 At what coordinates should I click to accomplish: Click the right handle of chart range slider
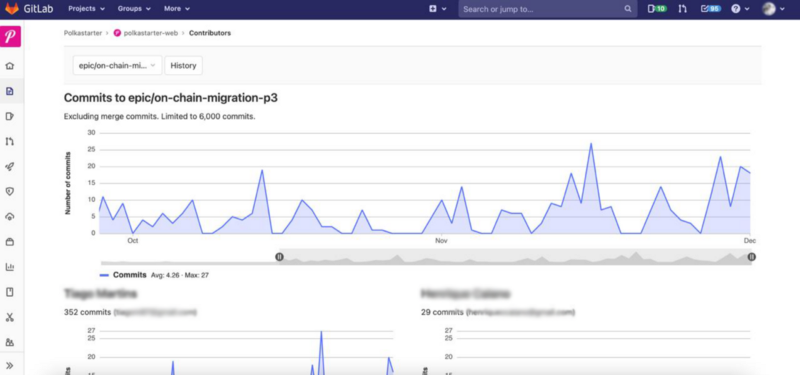[752, 257]
